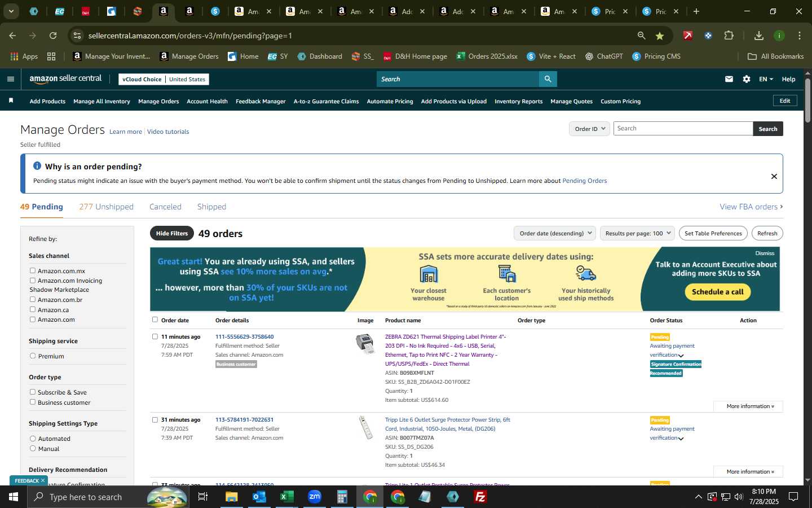Click the red arrow extension icon
812x508 pixels.
(x=688, y=36)
